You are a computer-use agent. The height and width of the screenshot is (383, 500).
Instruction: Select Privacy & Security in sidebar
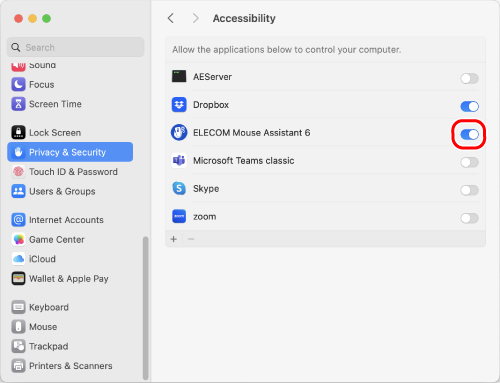click(x=70, y=152)
